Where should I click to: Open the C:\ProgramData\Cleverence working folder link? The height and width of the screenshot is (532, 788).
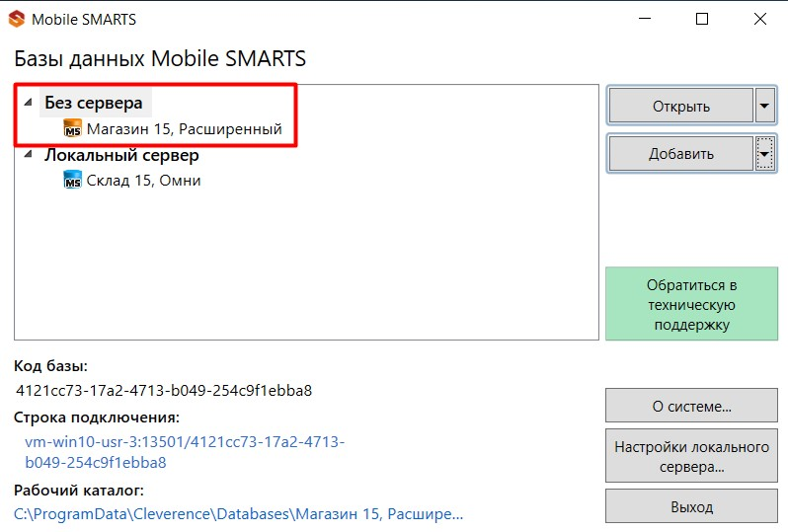239,513
